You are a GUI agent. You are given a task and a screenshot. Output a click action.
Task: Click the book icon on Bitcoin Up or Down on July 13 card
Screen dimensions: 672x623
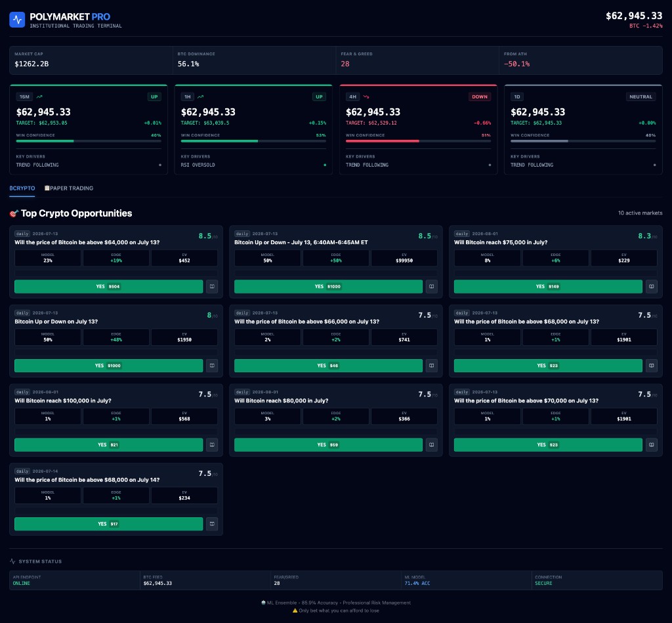(x=212, y=366)
